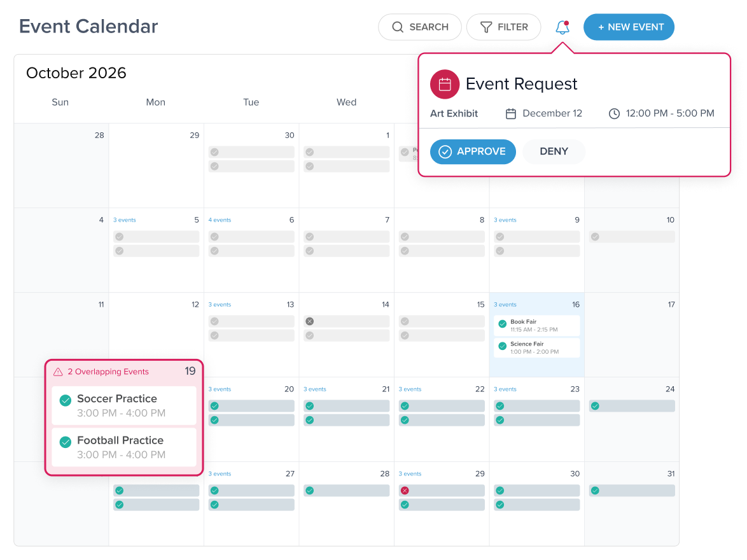Expand the 4 events link on October 6

pyautogui.click(x=220, y=220)
